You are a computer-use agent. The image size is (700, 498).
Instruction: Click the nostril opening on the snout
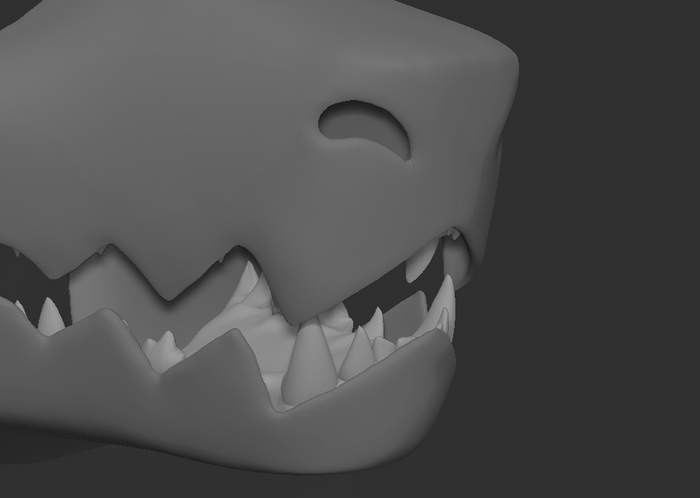364,127
